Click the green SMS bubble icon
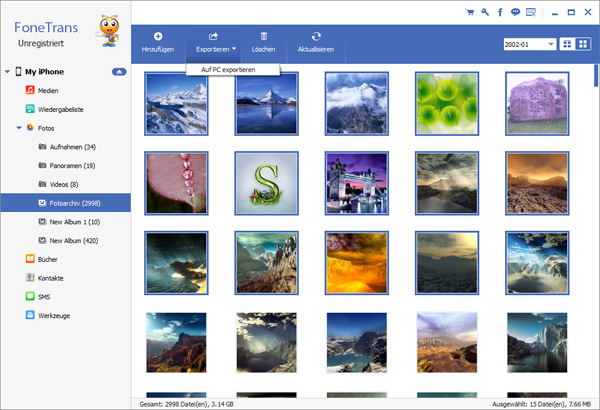Viewport: 600px width, 410px height. (30, 296)
